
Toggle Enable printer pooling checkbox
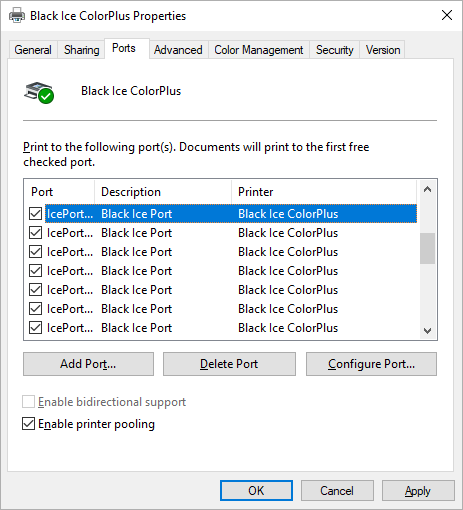(x=28, y=424)
